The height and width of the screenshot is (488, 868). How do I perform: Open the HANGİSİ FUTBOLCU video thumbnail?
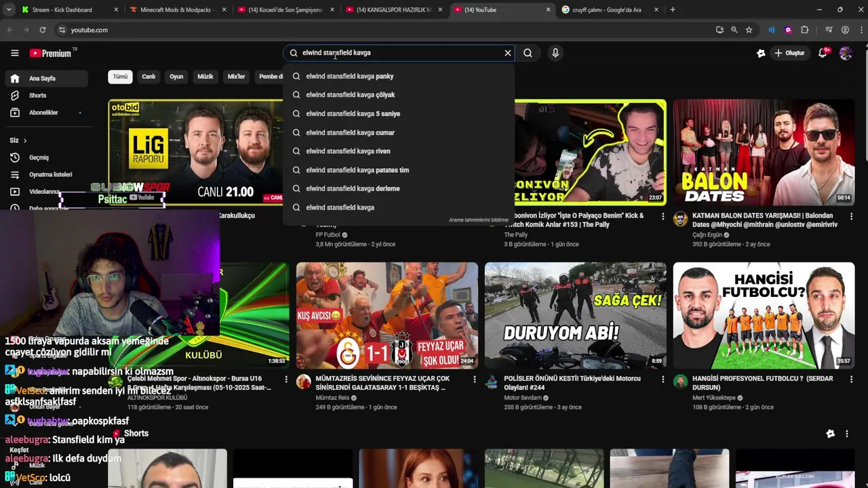pyautogui.click(x=764, y=315)
